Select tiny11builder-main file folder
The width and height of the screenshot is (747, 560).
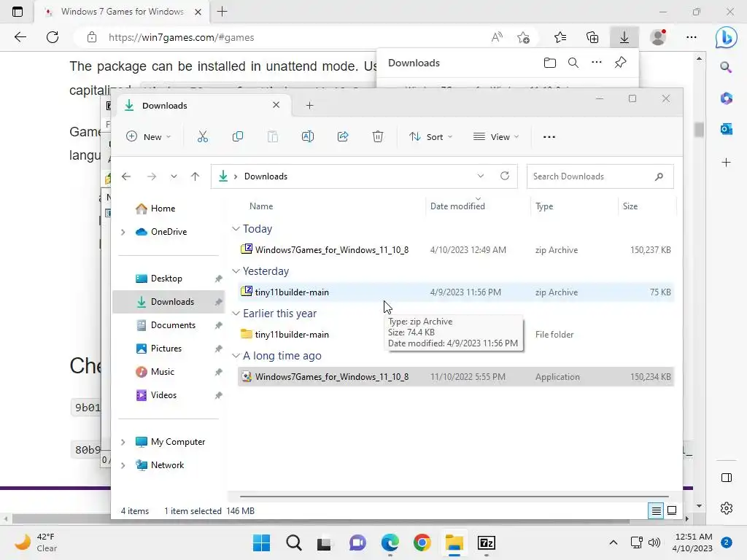pos(455,335)
